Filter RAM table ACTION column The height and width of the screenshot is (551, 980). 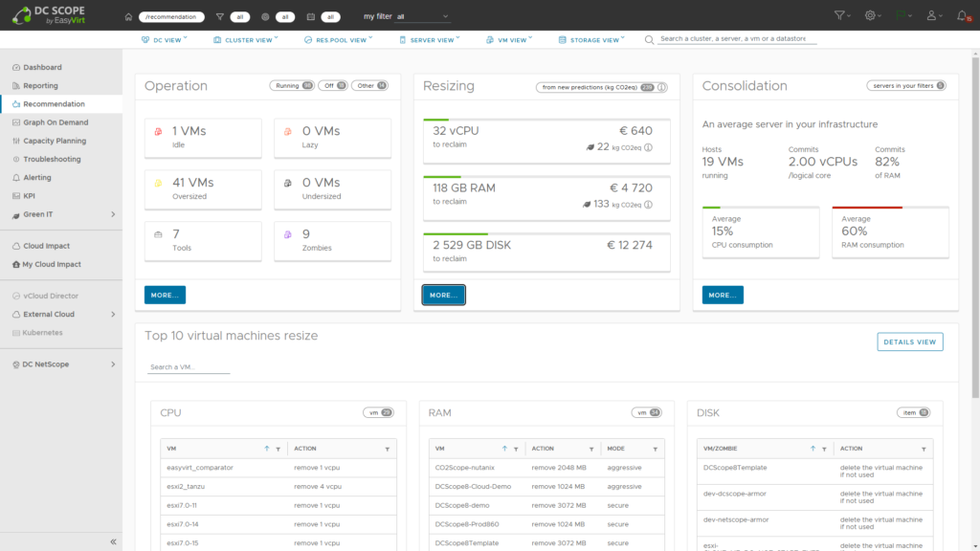[591, 450]
